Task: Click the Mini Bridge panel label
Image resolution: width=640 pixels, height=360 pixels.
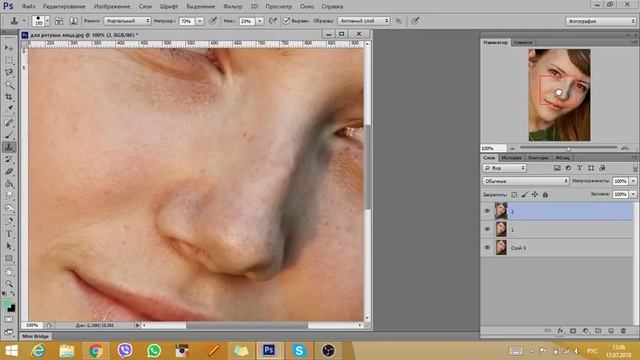Action: coord(36,336)
